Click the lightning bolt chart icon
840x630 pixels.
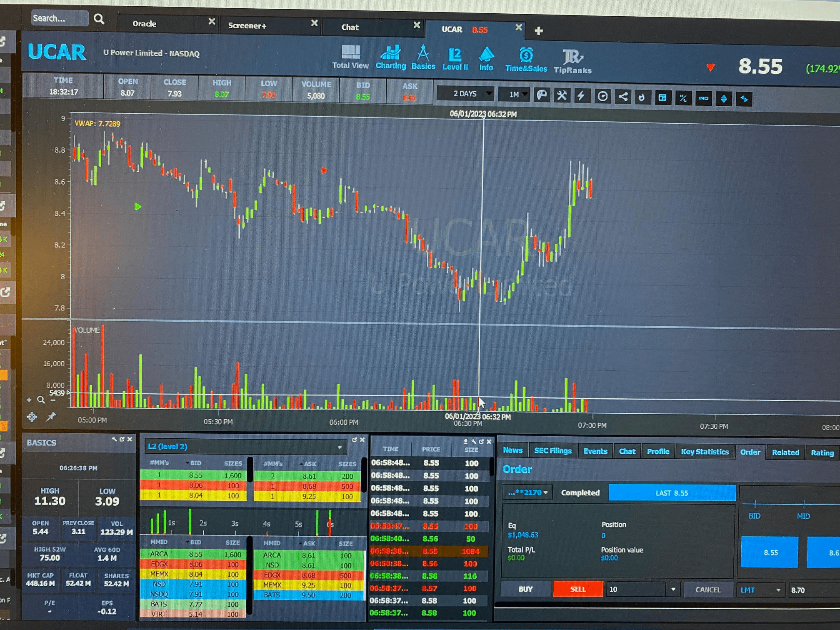coord(581,96)
